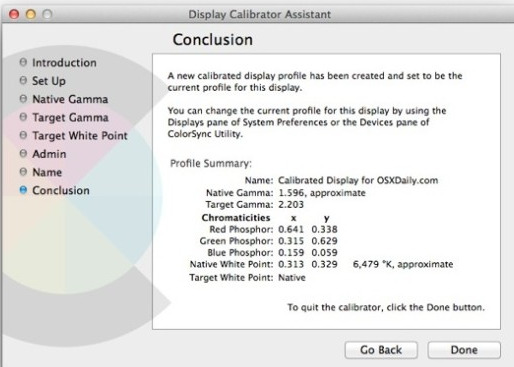Click the gray bullet beside Native Gamma
Screen dimensions: 514x367
coord(23,99)
